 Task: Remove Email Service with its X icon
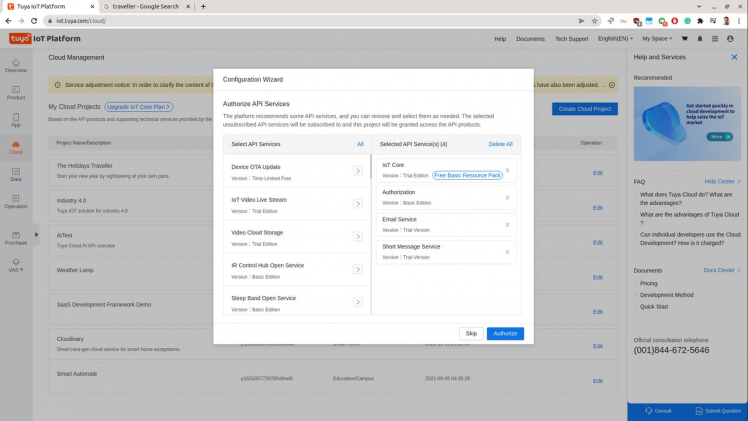(507, 224)
